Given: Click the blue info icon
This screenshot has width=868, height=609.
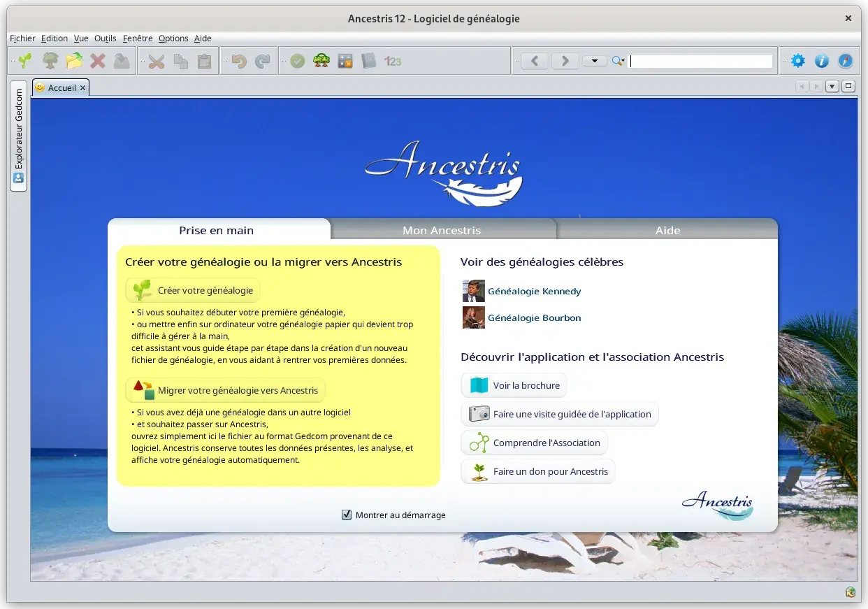Looking at the screenshot, I should (x=822, y=62).
